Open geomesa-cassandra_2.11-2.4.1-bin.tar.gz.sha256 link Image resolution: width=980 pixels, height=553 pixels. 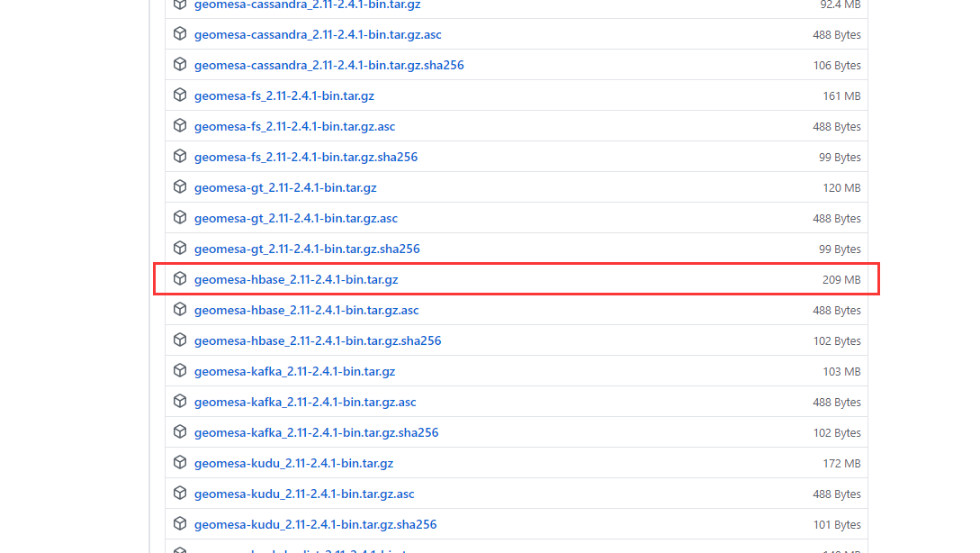tap(328, 65)
